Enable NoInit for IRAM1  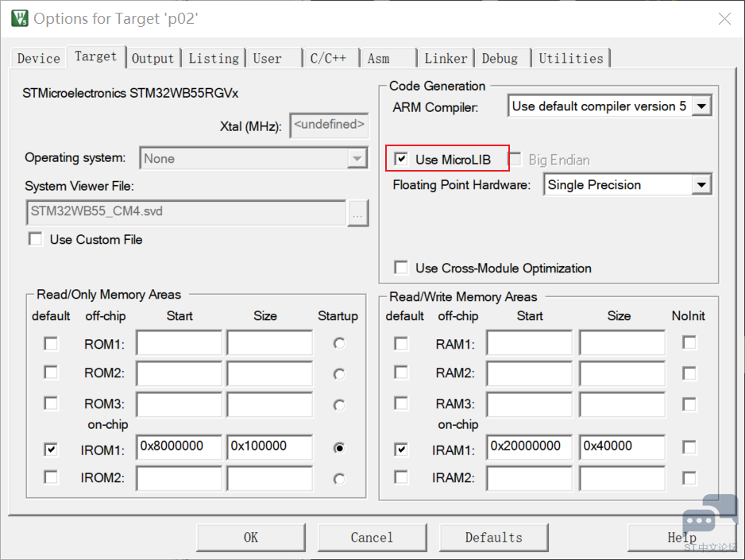[x=689, y=447]
